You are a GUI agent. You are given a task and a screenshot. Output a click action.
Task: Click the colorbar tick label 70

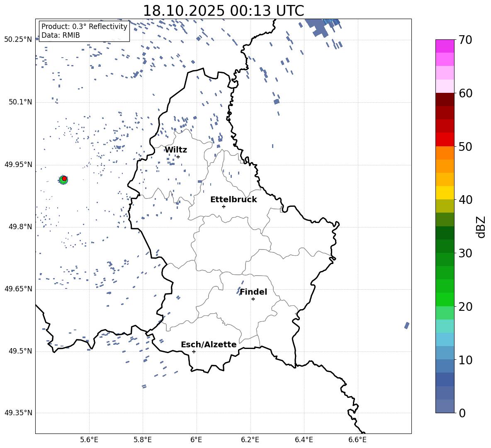[x=465, y=40]
